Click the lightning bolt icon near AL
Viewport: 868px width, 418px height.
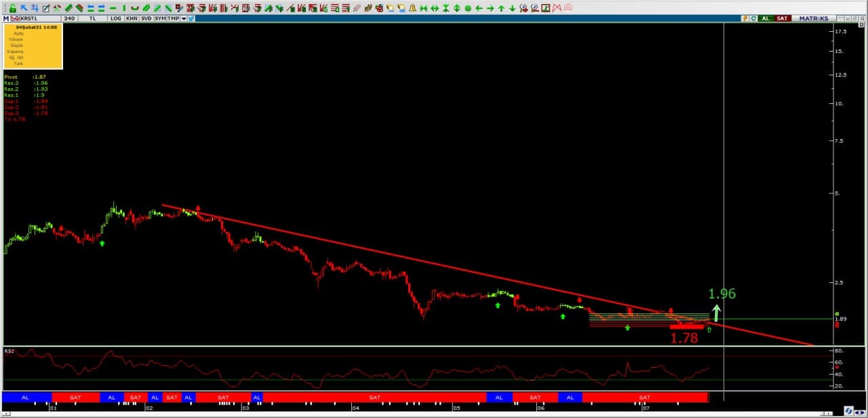click(x=745, y=18)
